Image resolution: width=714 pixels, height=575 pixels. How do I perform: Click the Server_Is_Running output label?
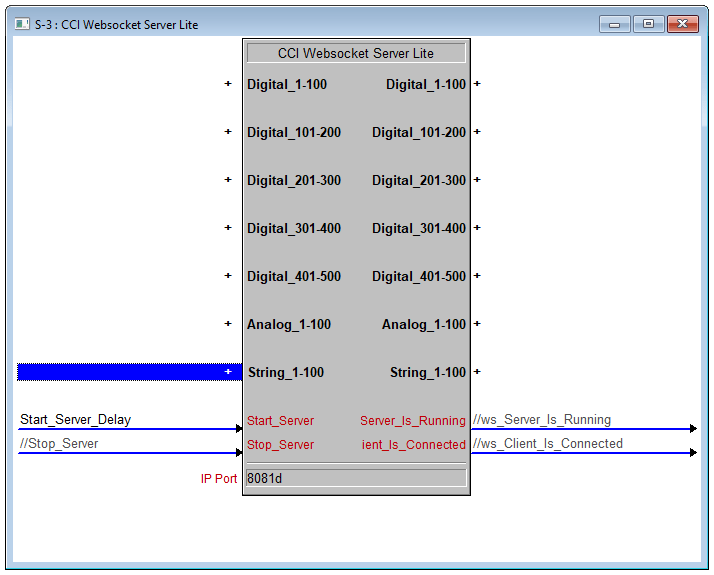(413, 421)
